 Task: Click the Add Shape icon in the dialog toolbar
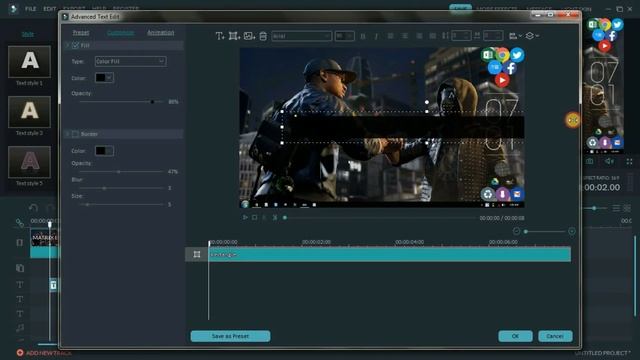coord(233,36)
